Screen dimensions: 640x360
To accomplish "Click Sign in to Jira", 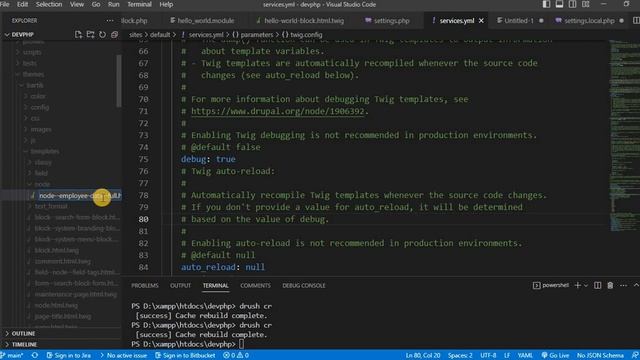I will click(x=69, y=356).
